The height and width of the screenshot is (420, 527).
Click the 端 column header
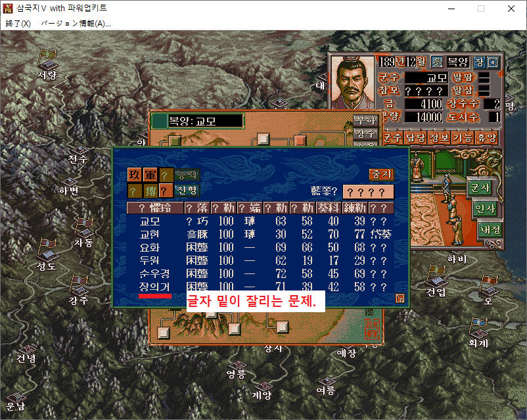pos(250,208)
